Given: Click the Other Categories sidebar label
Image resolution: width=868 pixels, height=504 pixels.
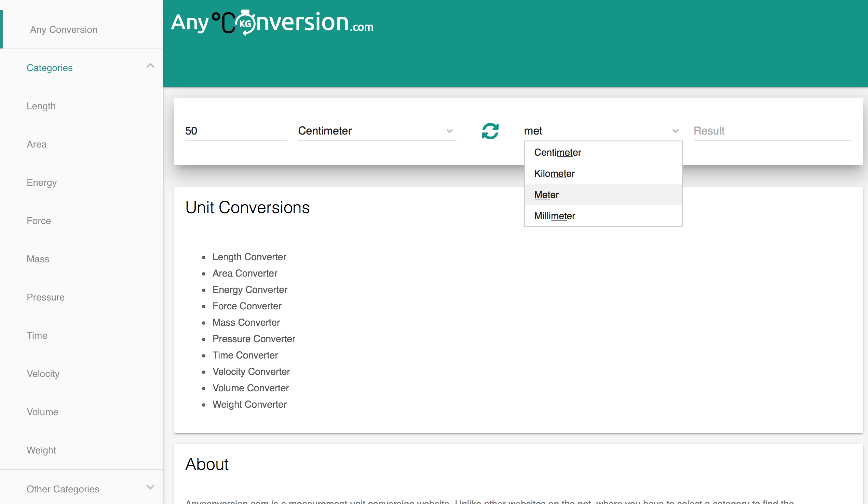Looking at the screenshot, I should 63,489.
